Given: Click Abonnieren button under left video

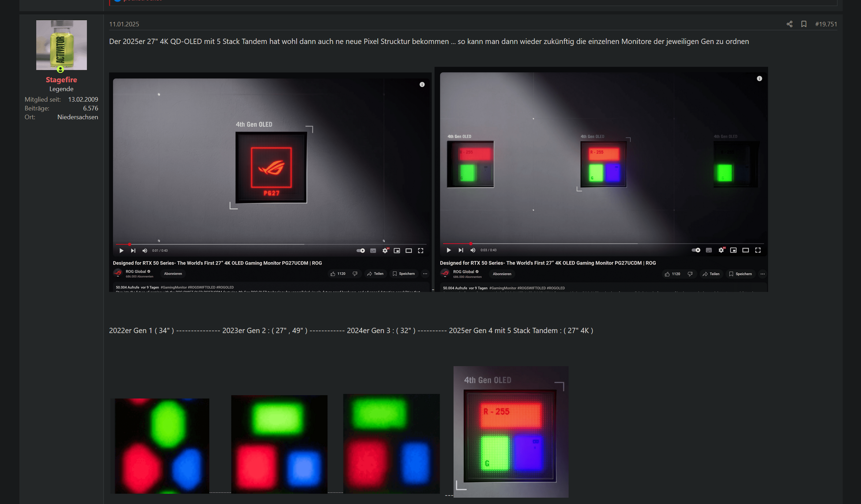Looking at the screenshot, I should 173,274.
